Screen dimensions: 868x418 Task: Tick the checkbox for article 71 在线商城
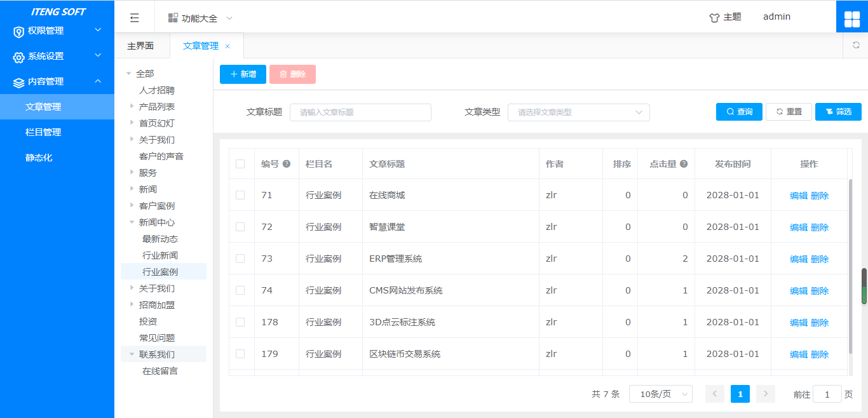tap(241, 195)
